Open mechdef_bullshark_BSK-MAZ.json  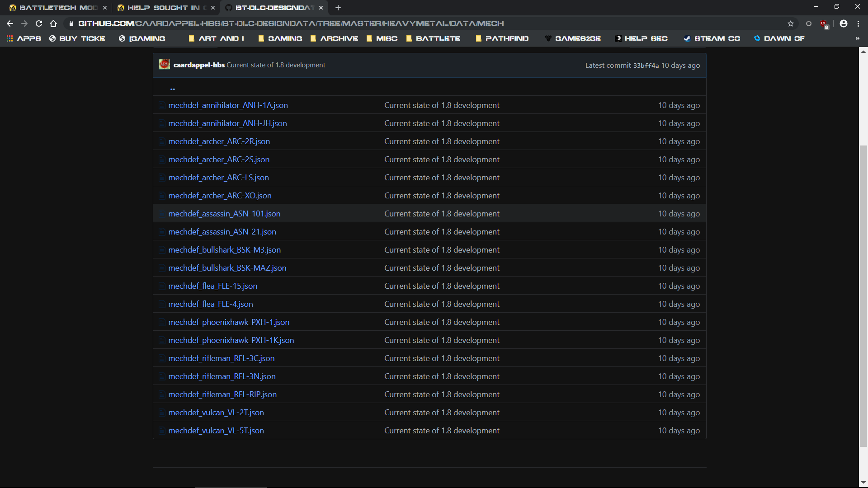[x=227, y=268]
